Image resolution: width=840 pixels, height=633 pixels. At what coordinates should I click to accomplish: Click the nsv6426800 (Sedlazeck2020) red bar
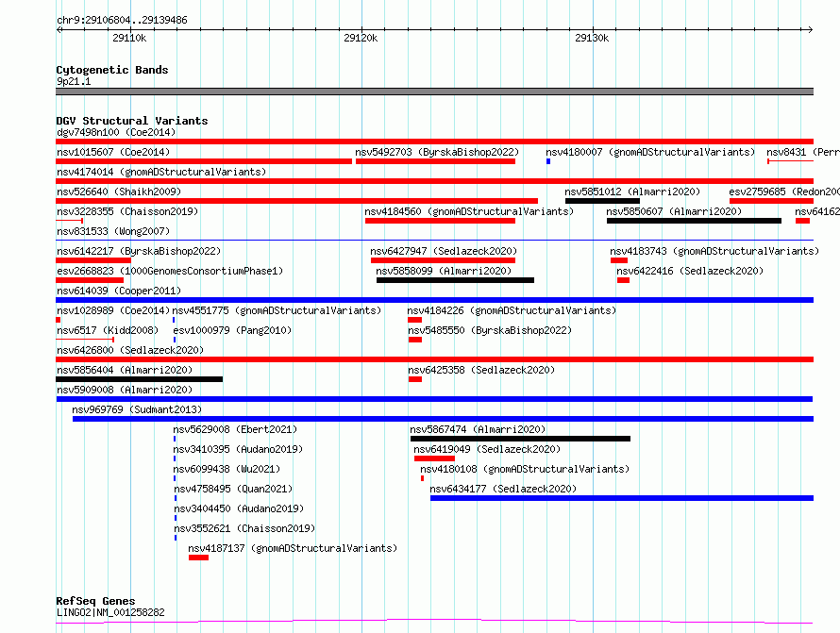[x=434, y=359]
